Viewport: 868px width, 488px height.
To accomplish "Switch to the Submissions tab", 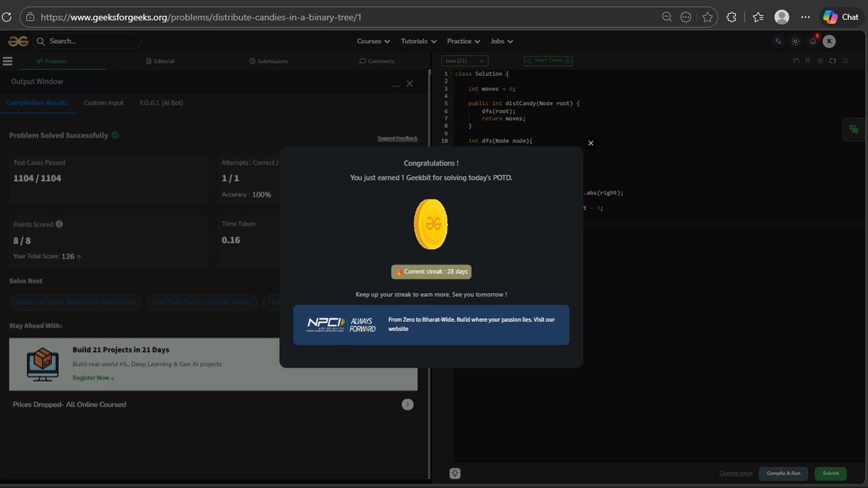I will 268,61.
